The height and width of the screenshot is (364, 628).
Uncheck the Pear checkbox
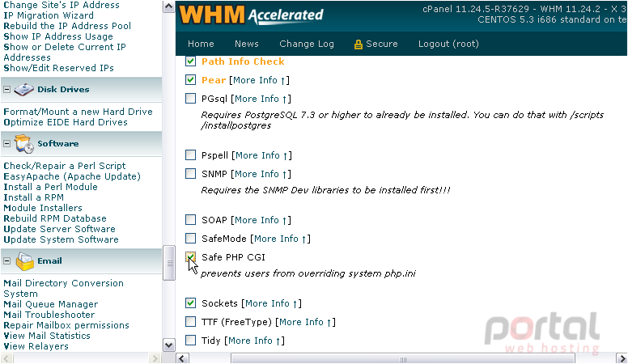click(x=191, y=80)
